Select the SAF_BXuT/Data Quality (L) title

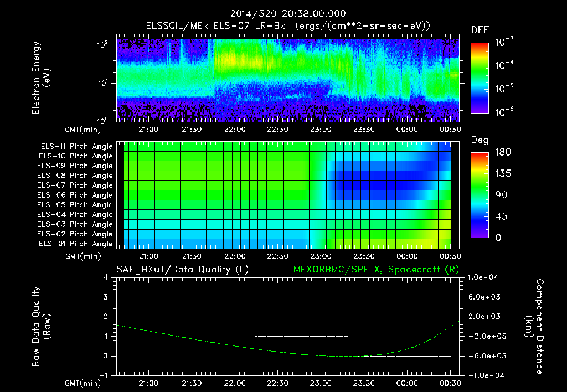click(183, 270)
